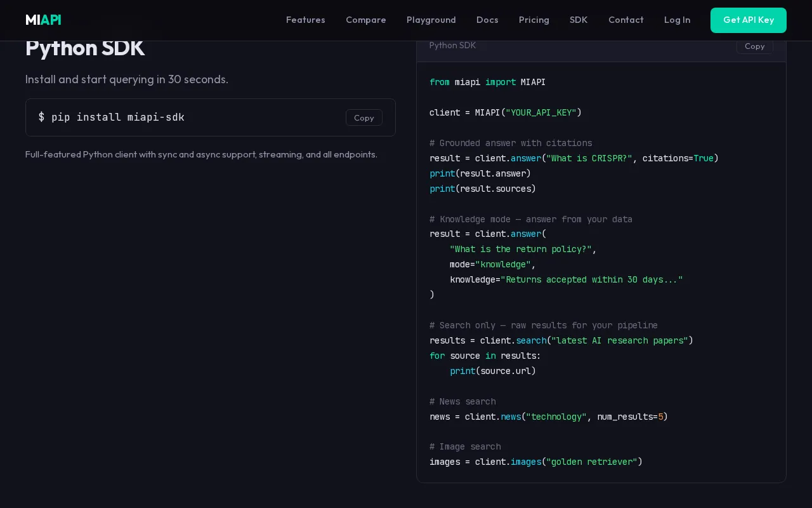Select SDK in the navigation bar
The height and width of the screenshot is (508, 812).
click(579, 20)
